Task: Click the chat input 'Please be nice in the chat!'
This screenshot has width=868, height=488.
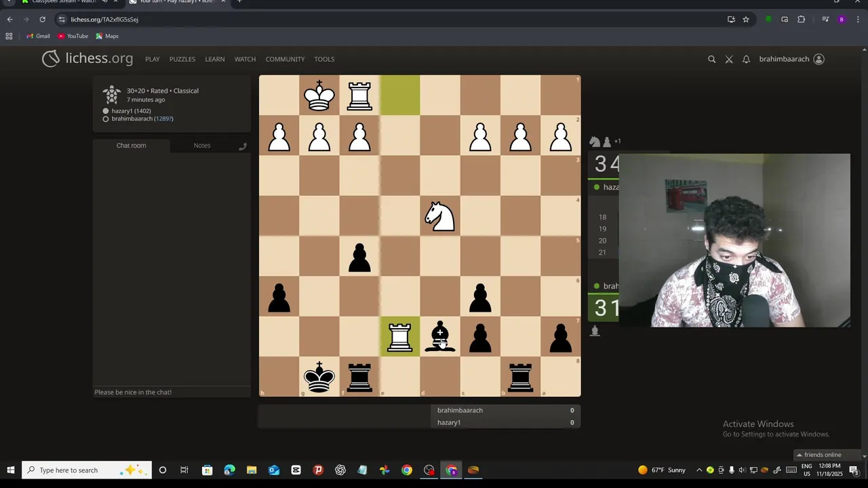Action: click(x=172, y=392)
